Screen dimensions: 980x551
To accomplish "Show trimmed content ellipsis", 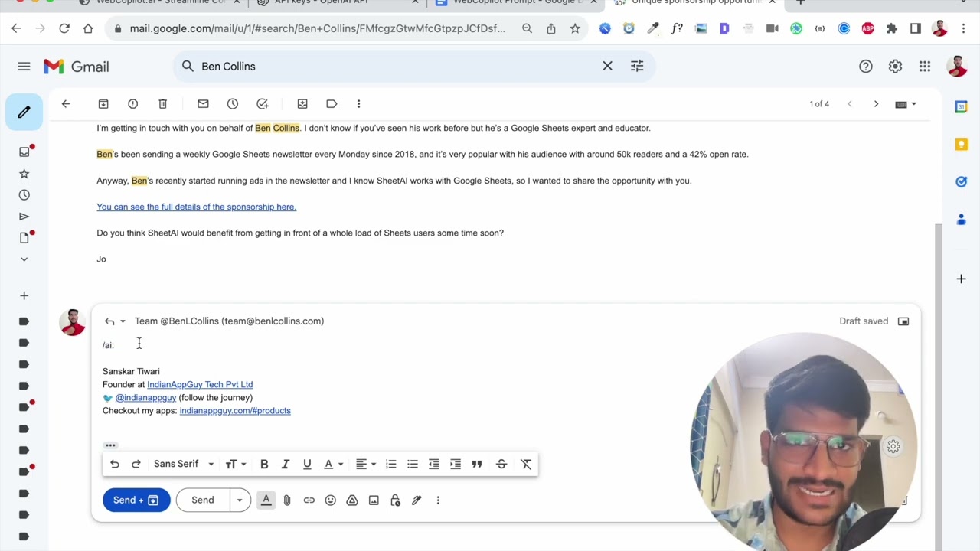I will [110, 445].
